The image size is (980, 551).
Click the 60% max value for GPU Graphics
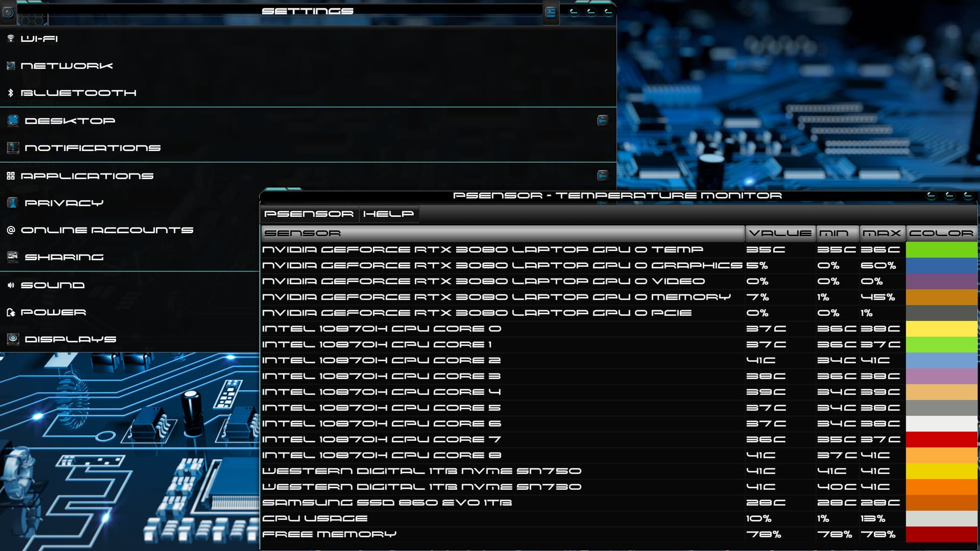(x=878, y=265)
